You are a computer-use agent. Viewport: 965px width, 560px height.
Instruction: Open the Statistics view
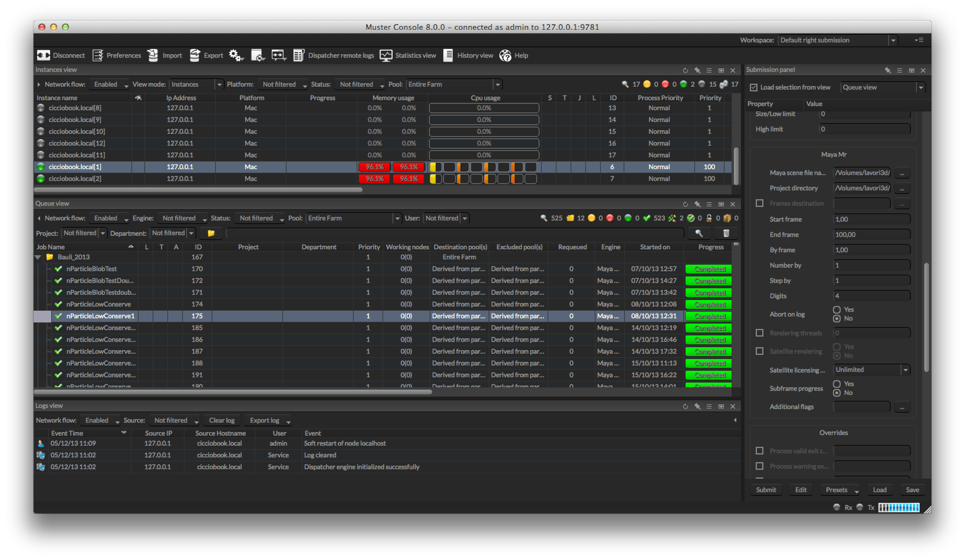tap(408, 55)
